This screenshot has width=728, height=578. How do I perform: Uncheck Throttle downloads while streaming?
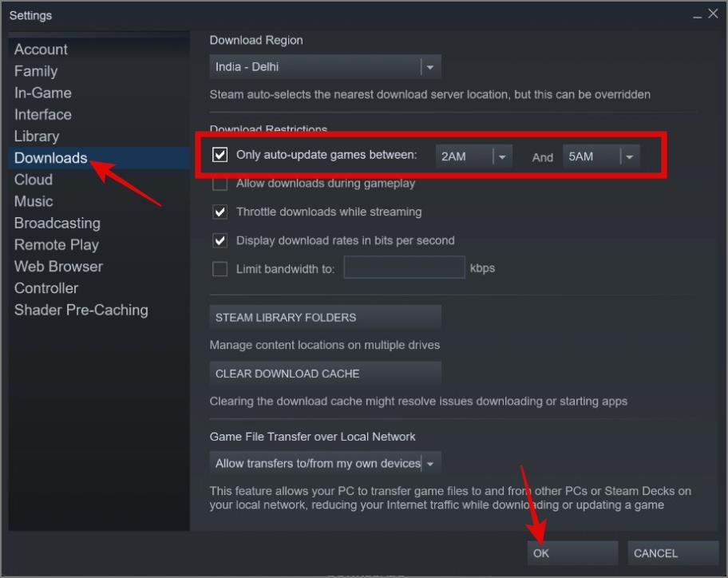pos(220,212)
